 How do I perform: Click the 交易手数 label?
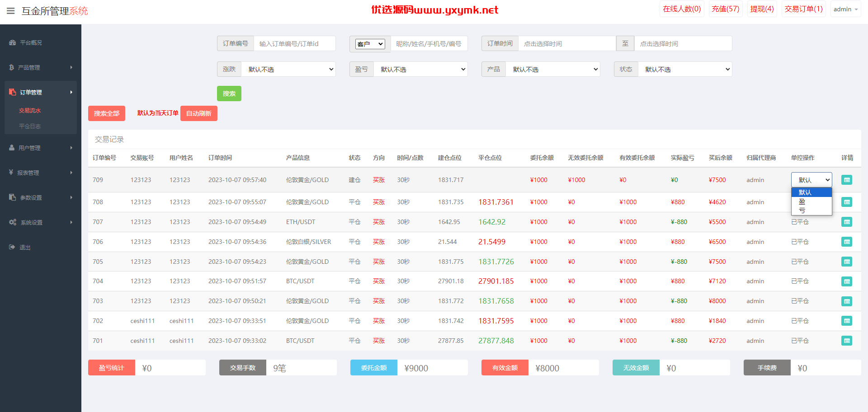(x=243, y=368)
